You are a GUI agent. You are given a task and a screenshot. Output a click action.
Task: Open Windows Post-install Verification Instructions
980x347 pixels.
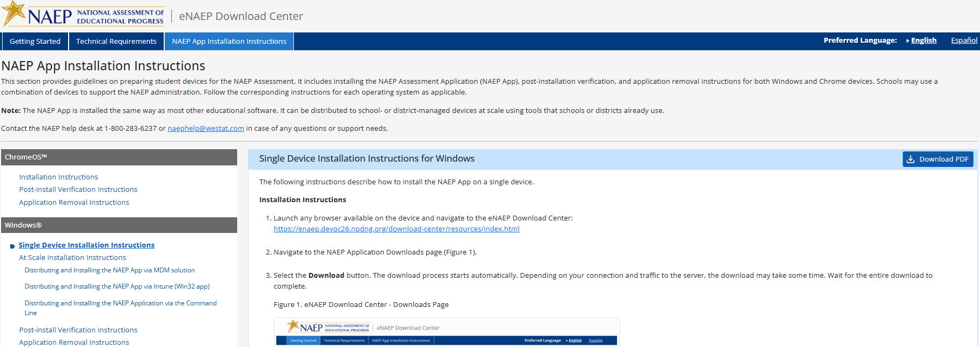point(78,330)
